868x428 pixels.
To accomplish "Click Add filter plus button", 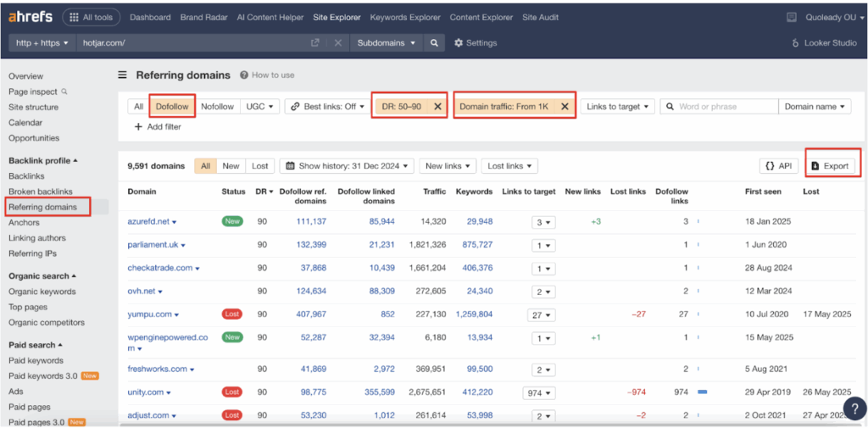I will click(158, 126).
